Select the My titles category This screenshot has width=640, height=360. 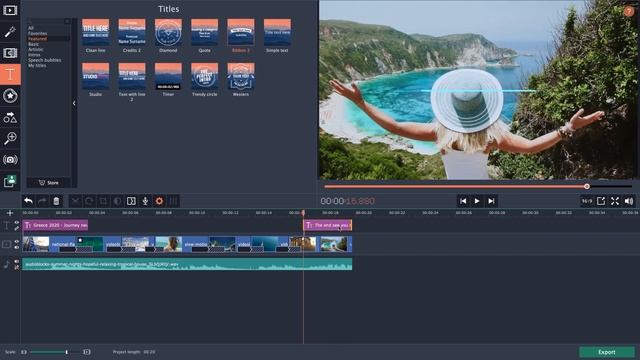(37, 65)
